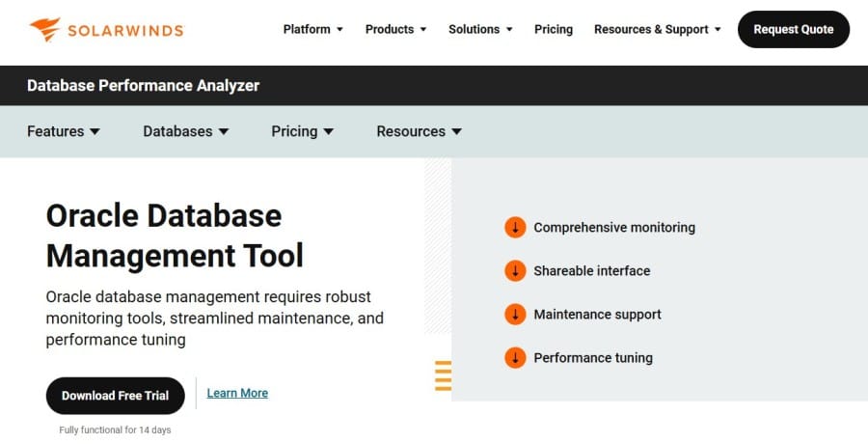Click the Download Free Trial button
Screen dimensions: 868x444
pyautogui.click(x=115, y=396)
